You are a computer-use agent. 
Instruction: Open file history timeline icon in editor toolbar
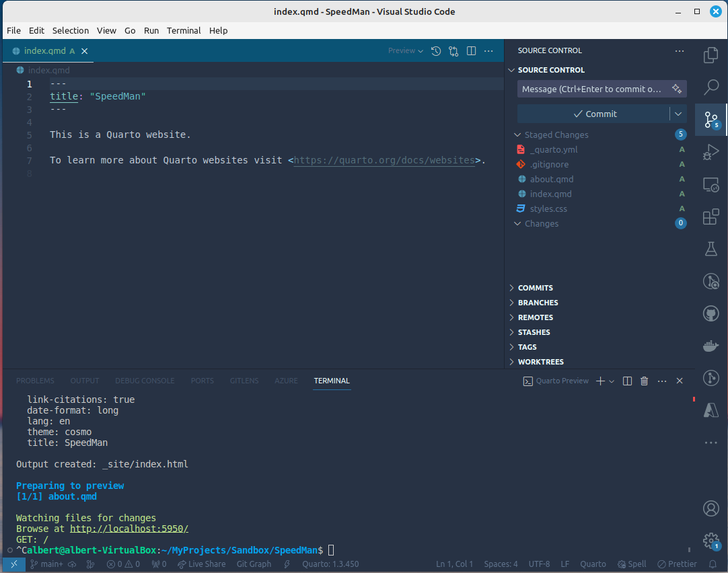[x=435, y=51]
